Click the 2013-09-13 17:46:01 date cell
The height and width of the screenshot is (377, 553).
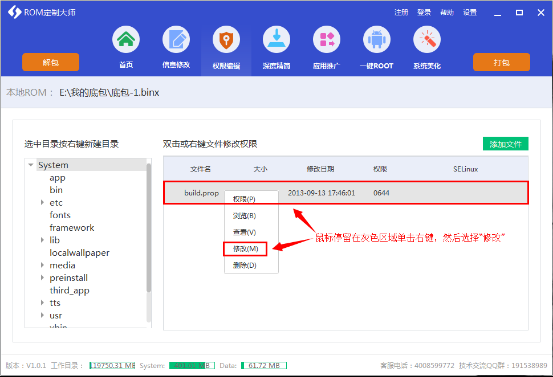click(x=321, y=193)
